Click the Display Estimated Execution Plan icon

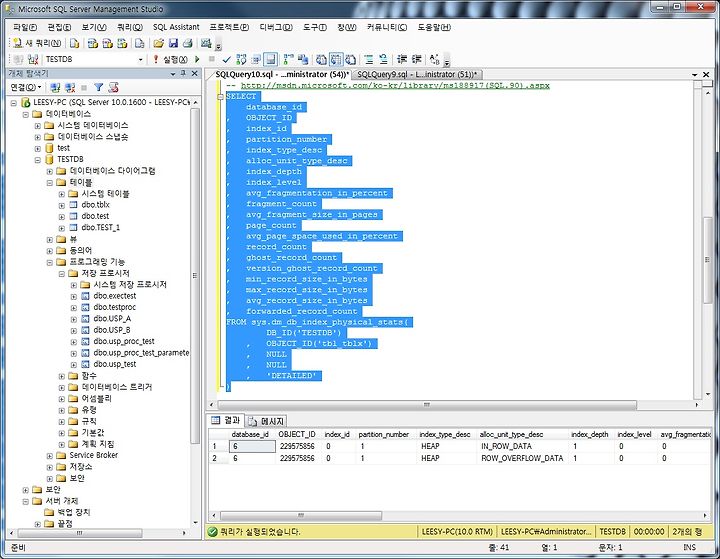pos(241,59)
